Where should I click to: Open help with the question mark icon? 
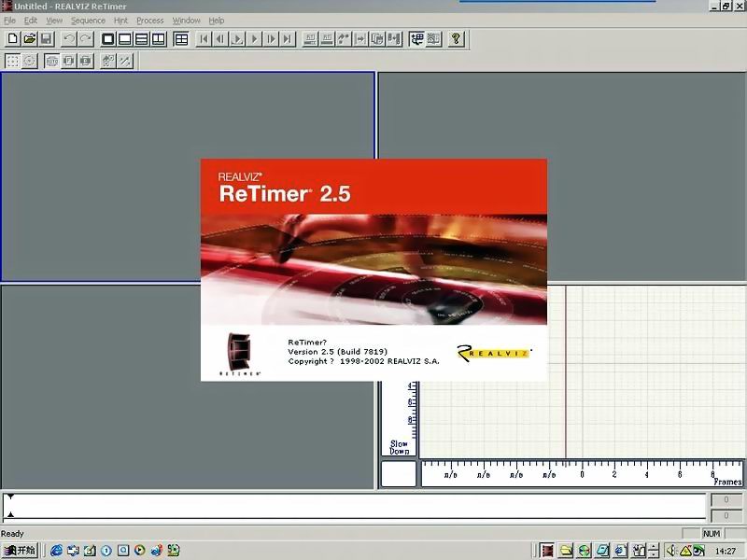[x=456, y=38]
